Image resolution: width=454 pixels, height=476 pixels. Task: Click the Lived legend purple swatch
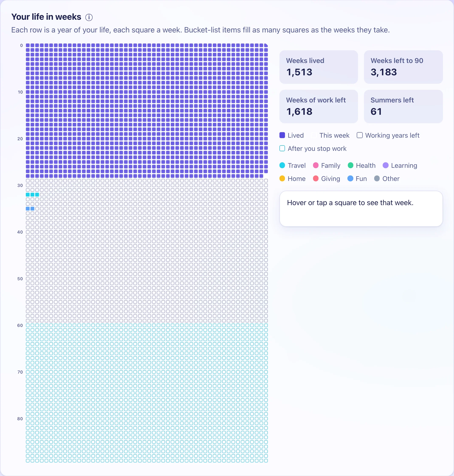tap(282, 135)
